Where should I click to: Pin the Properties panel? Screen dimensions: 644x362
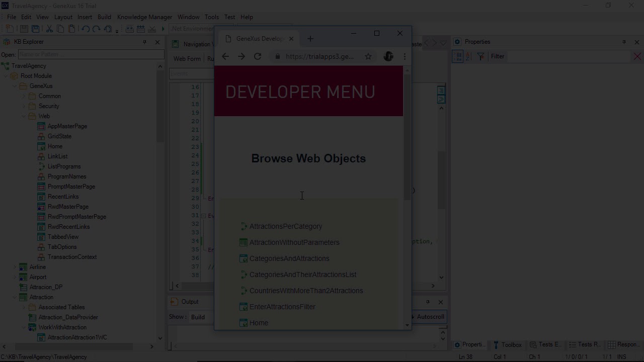coord(624,42)
